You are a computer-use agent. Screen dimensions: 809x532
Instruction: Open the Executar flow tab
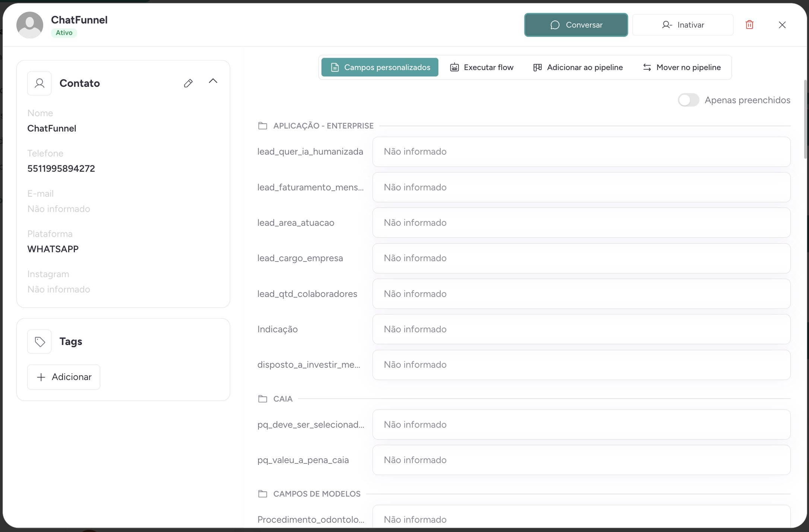point(482,67)
